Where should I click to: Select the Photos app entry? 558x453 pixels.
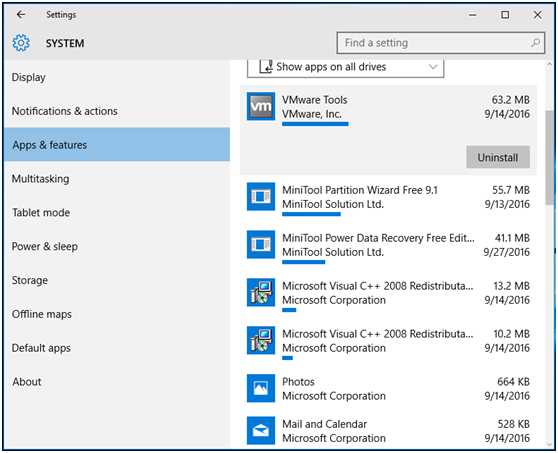(388, 389)
